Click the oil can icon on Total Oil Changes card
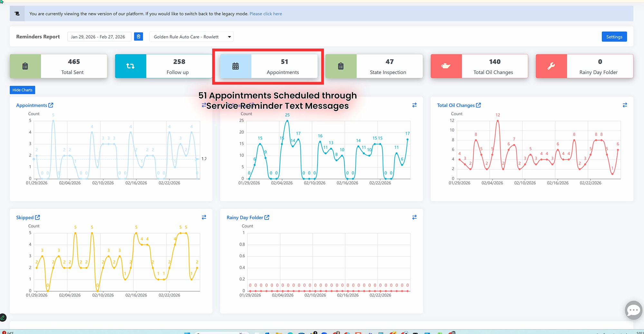Viewport: 644px width, 334px height. (x=446, y=66)
